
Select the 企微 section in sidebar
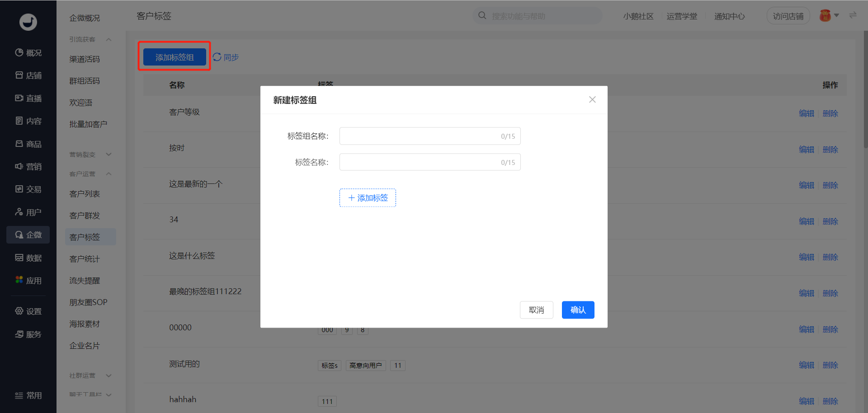tap(28, 235)
